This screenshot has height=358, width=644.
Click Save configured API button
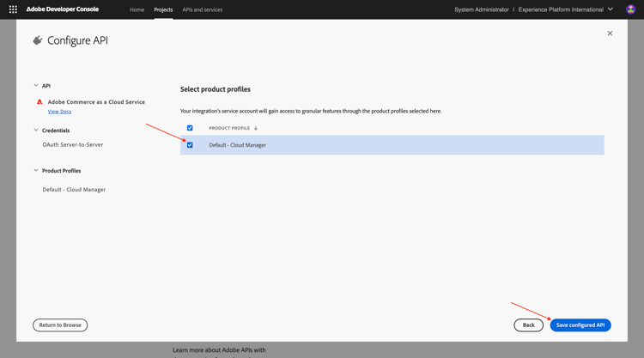coord(580,325)
